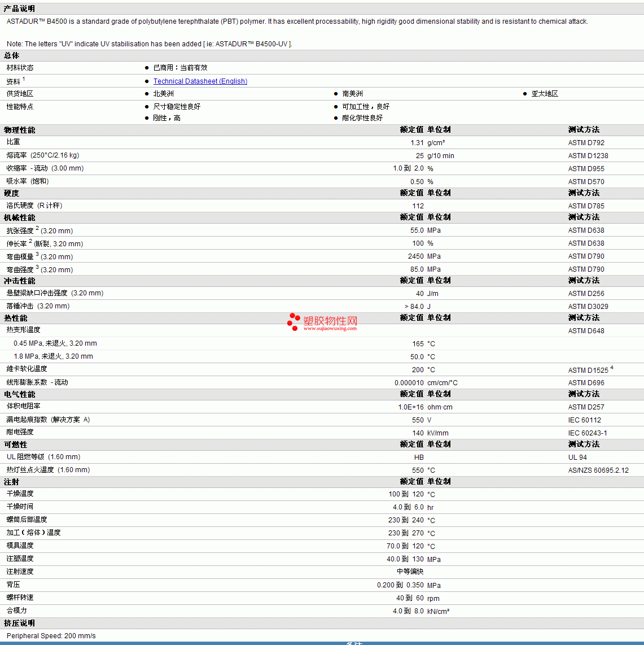Click the '冲击性能' section header
Image resolution: width=644 pixels, height=645 pixels.
(x=19, y=281)
